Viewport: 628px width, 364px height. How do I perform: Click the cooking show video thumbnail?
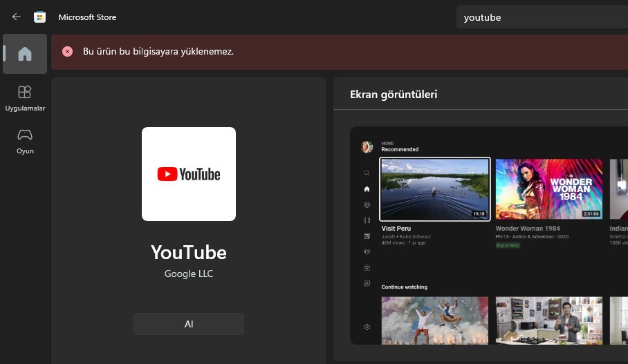click(548, 320)
